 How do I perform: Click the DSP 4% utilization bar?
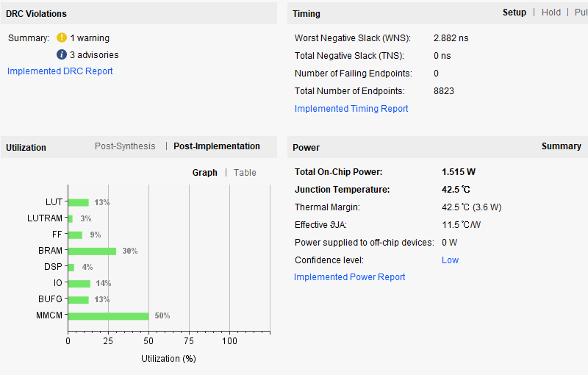pos(71,267)
